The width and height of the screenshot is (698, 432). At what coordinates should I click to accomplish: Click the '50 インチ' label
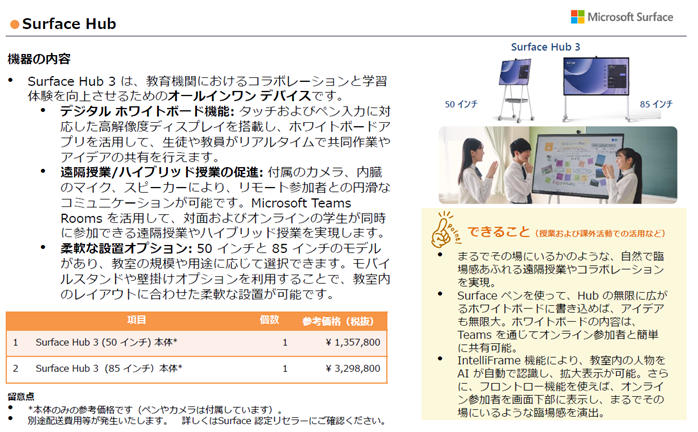click(461, 104)
